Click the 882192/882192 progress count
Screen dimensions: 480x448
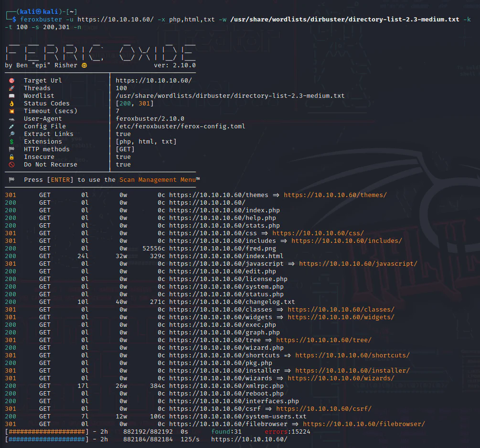[148, 431]
